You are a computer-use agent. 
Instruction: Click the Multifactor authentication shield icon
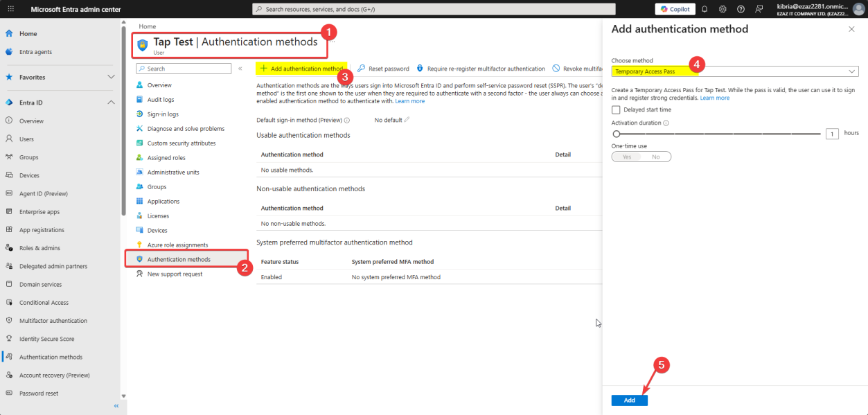[9, 321]
